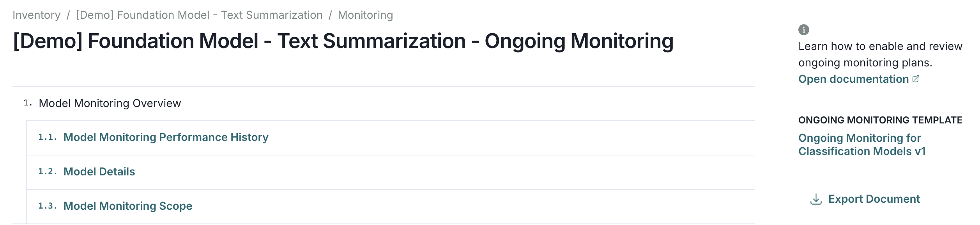
Task: Open section 1.1 Model Monitoring Performance History
Action: pos(166,137)
